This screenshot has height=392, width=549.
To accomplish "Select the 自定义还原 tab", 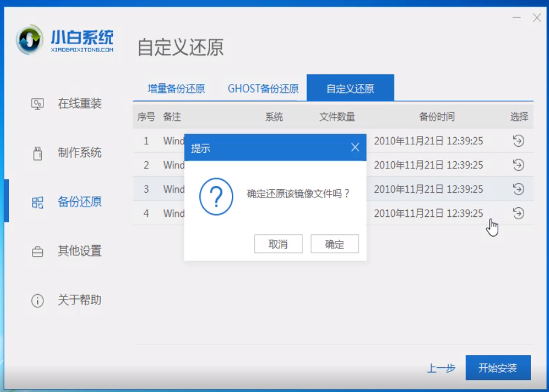I will (350, 89).
